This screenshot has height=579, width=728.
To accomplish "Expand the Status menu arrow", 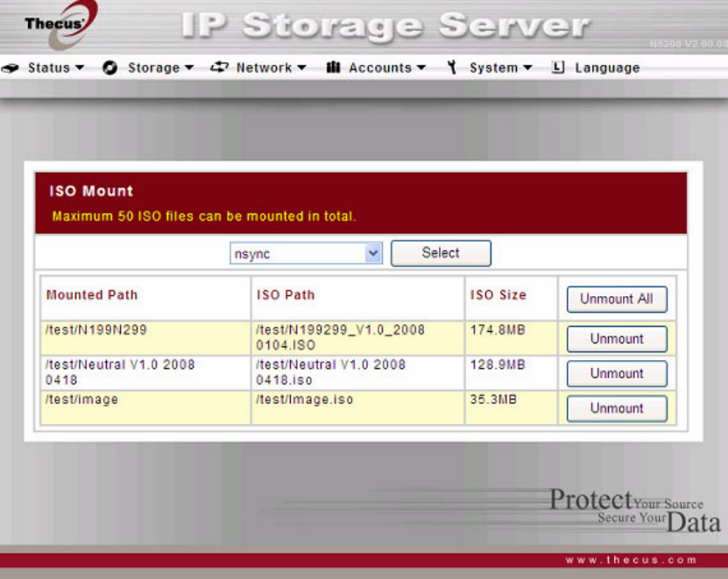I will [x=80, y=67].
